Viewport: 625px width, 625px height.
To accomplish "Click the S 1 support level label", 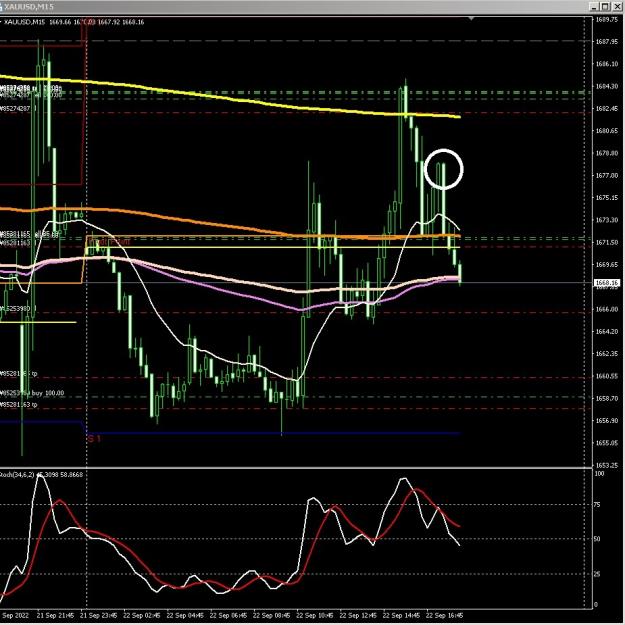I will [x=94, y=438].
